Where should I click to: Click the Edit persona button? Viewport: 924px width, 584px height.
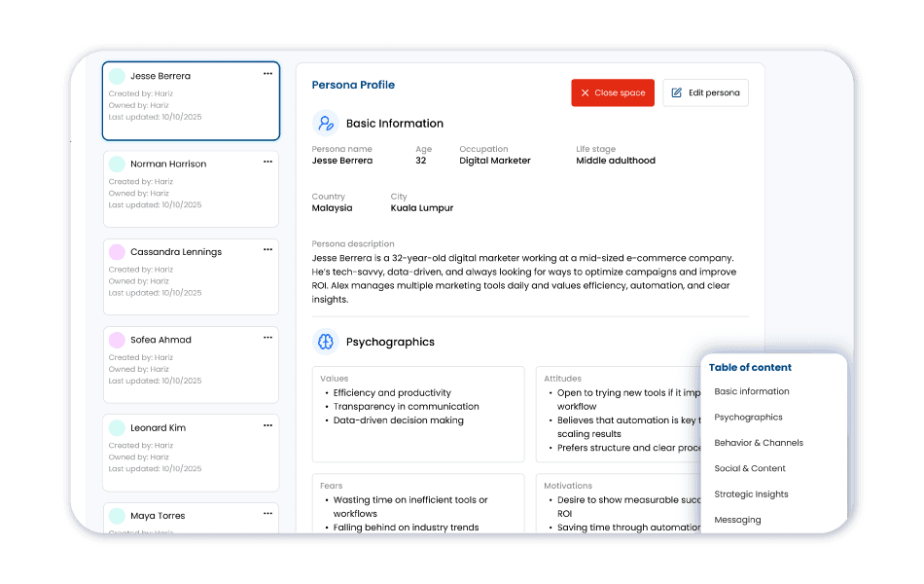(705, 92)
